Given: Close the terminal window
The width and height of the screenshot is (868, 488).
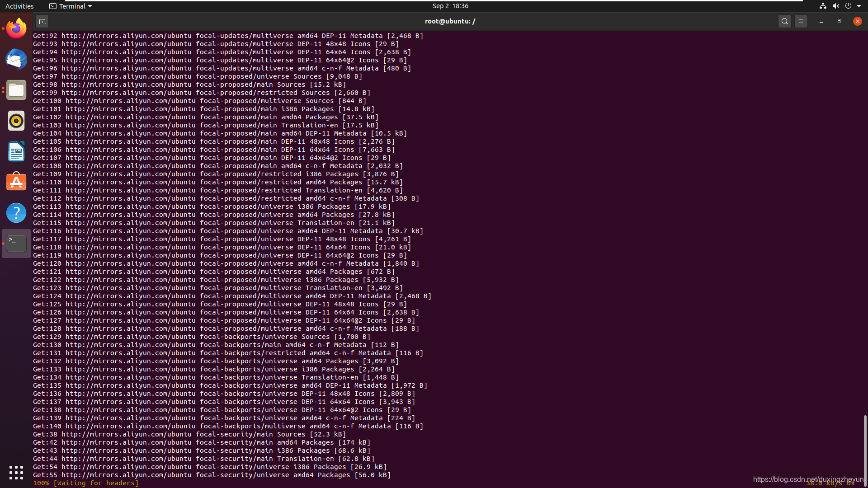Looking at the screenshot, I should [x=858, y=21].
